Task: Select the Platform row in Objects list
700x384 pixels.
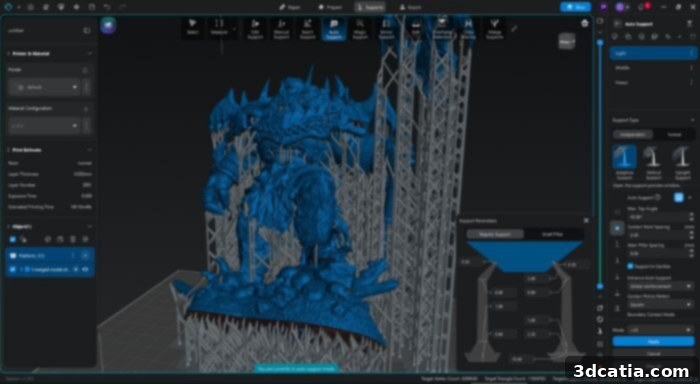Action: coord(50,255)
